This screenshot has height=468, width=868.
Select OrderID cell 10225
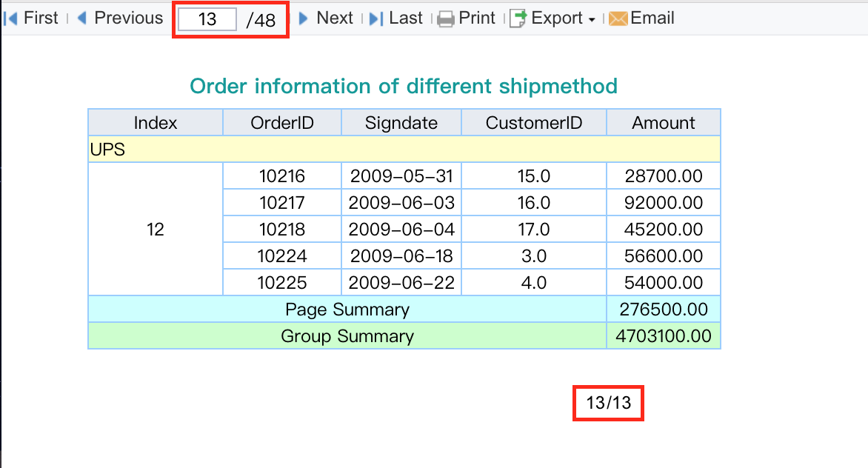(282, 282)
